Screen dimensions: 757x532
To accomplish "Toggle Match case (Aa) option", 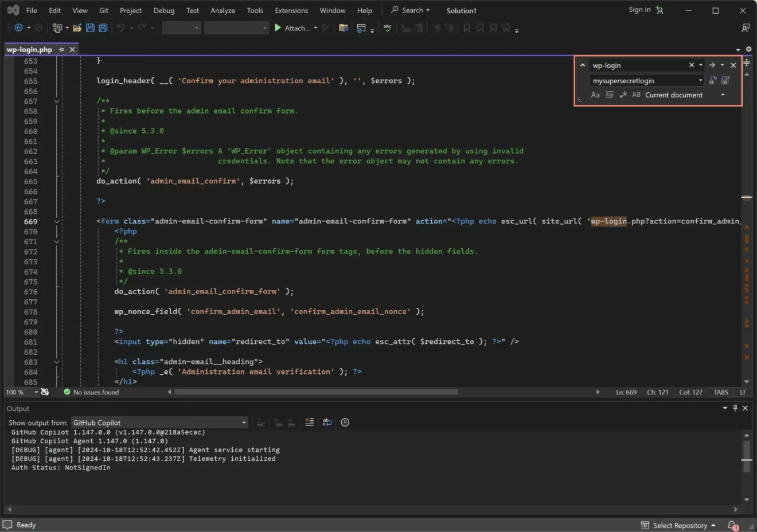I will pos(595,95).
